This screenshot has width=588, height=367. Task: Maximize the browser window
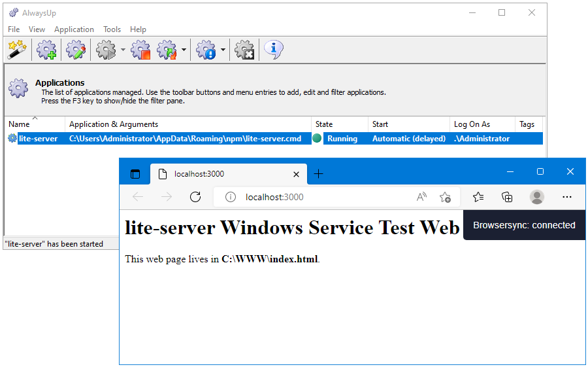click(x=540, y=171)
